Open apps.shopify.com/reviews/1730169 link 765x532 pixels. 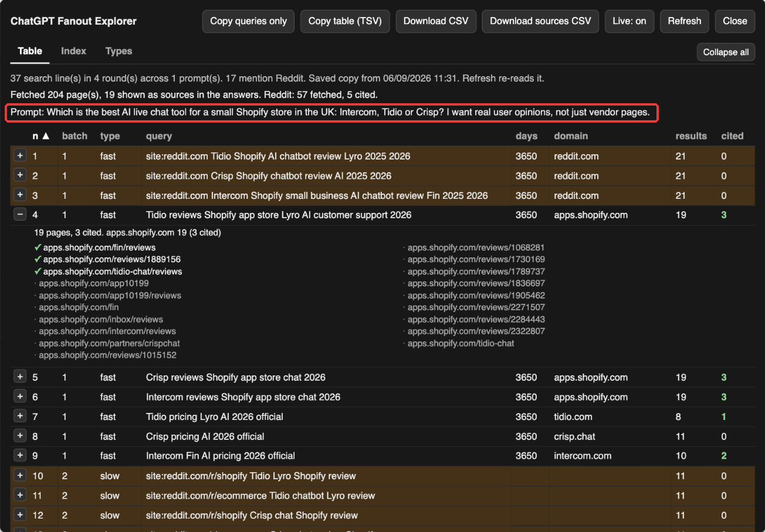tap(476, 259)
